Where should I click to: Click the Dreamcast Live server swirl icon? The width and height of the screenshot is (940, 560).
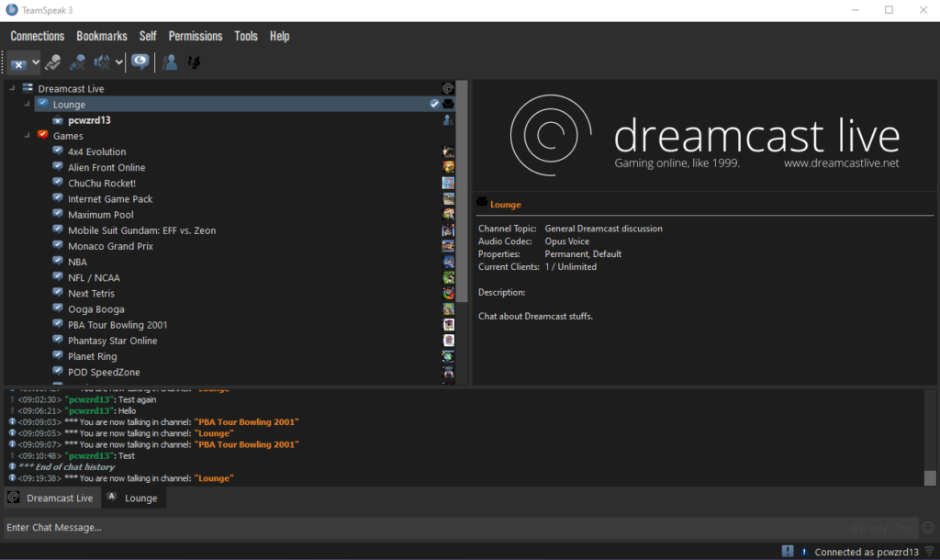coord(448,88)
